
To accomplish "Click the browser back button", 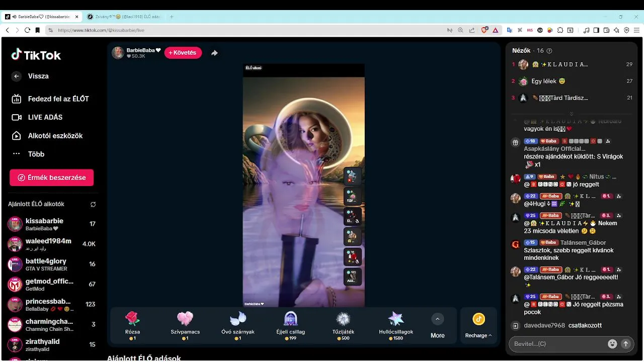I will coord(7,30).
